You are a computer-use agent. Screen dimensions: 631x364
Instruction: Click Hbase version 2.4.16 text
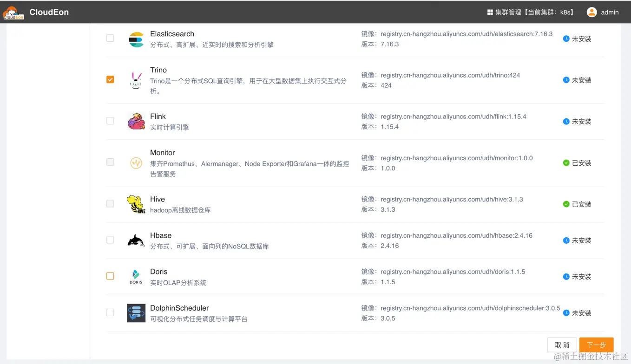tap(390, 246)
